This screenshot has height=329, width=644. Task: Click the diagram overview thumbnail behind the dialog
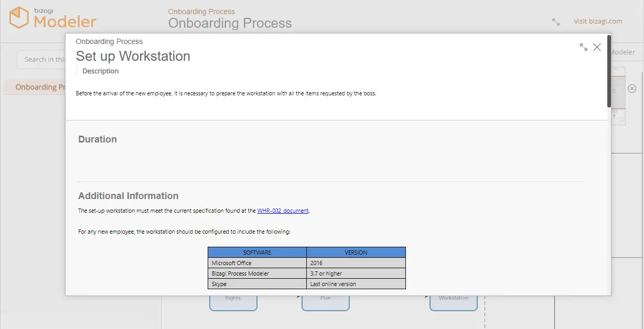click(x=618, y=95)
